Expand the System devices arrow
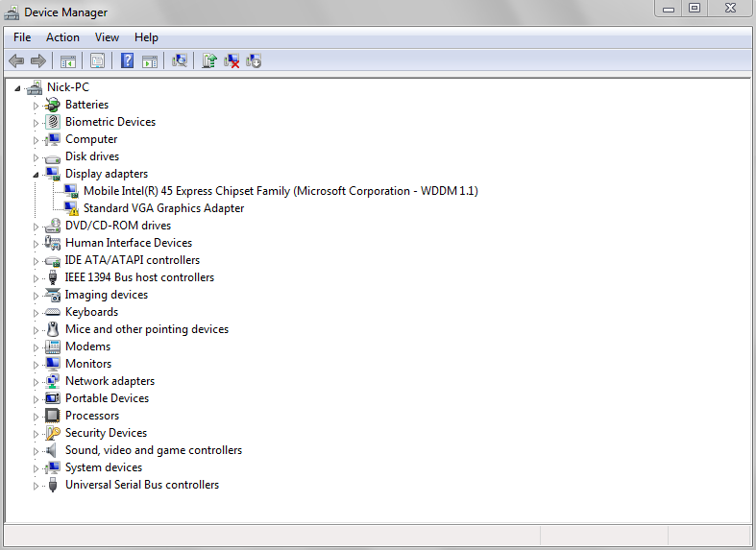This screenshot has height=550, width=756. (36, 468)
